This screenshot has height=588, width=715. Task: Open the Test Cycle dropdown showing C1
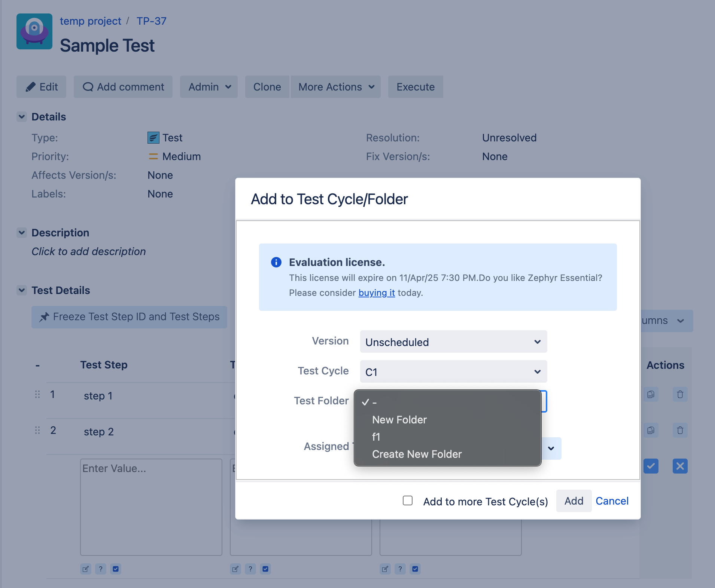tap(453, 371)
